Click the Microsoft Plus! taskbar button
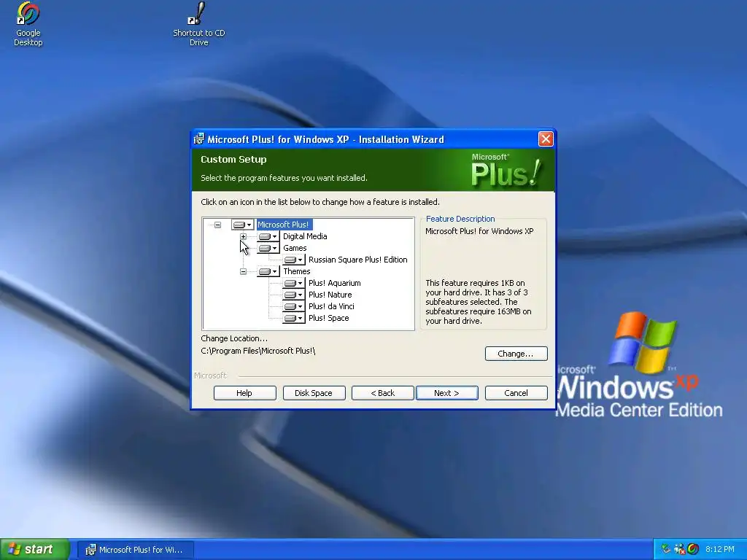The image size is (747, 560). 136,550
